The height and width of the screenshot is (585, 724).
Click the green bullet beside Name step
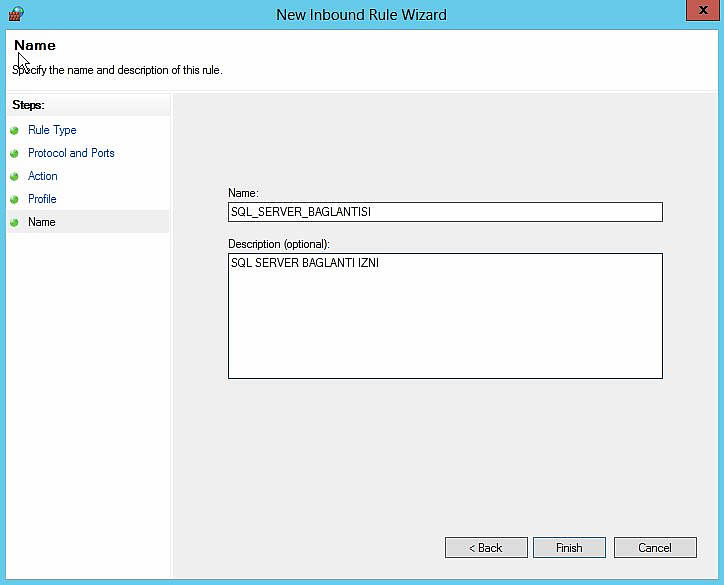pyautogui.click(x=15, y=223)
